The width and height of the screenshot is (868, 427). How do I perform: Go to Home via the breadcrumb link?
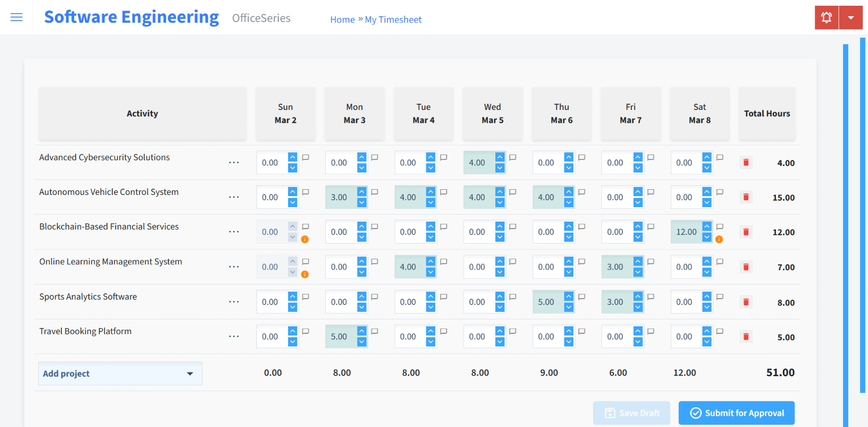tap(342, 19)
